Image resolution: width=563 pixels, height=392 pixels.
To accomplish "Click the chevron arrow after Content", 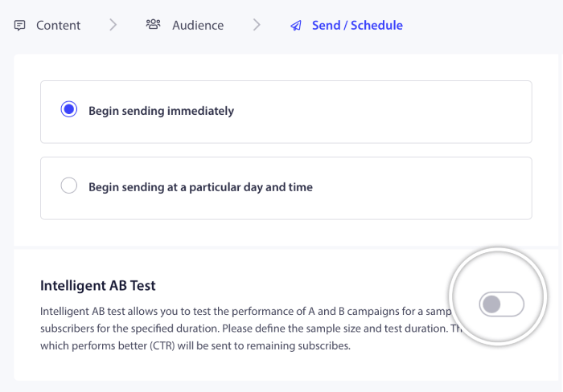I will tap(113, 25).
